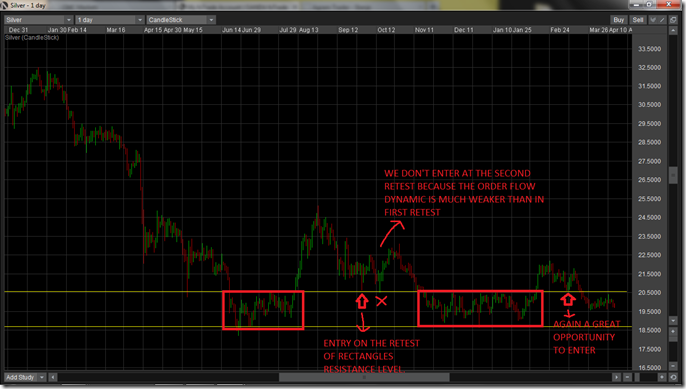Image resolution: width=686 pixels, height=389 pixels.
Task: Click the horizontal scroll left arrow
Action: click(52, 377)
